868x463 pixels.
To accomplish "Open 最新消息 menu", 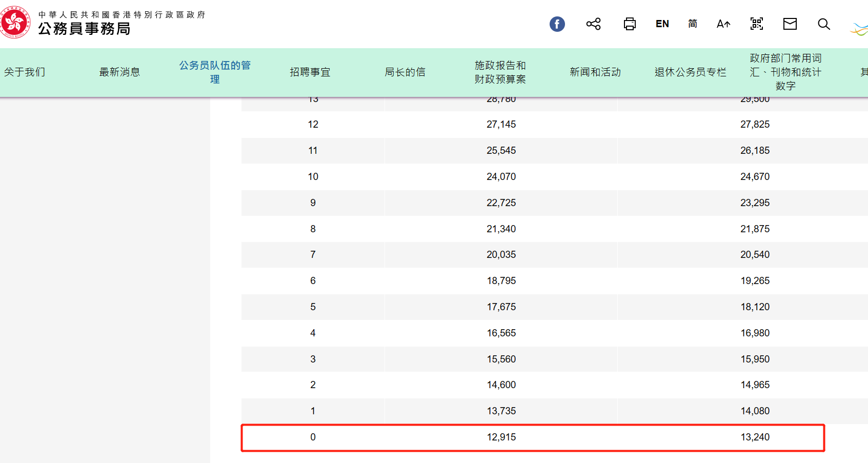I will [x=119, y=72].
